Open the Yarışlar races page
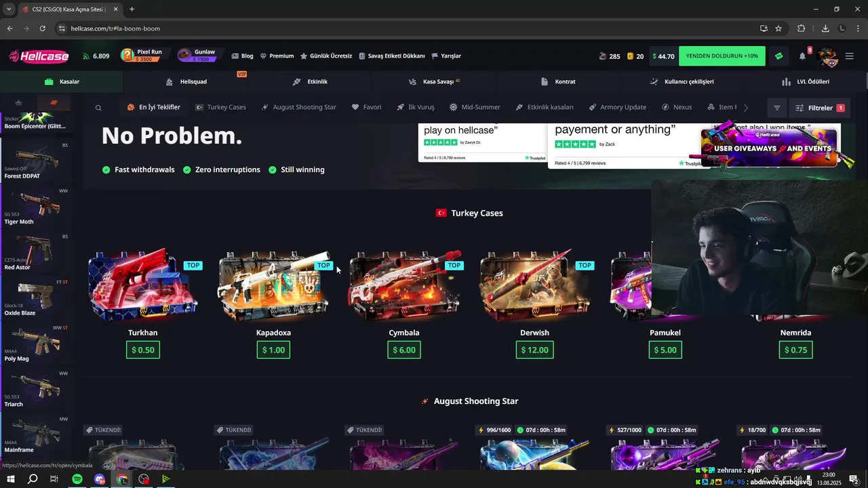This screenshot has height=488, width=868. (446, 56)
